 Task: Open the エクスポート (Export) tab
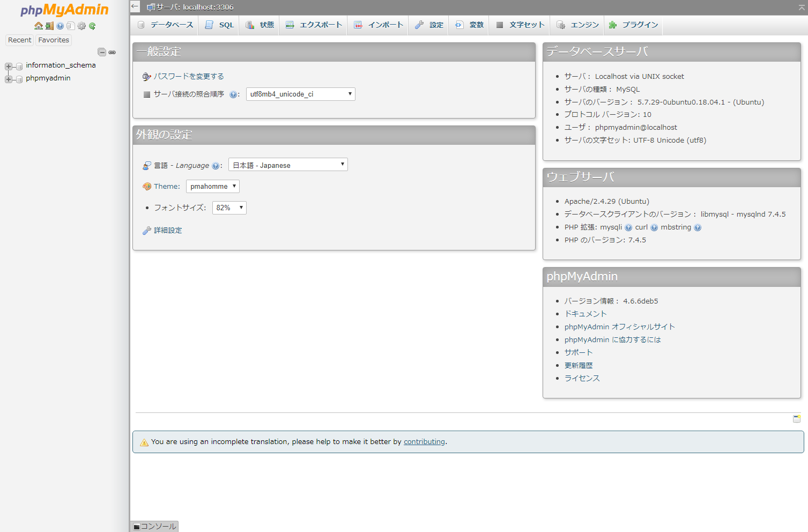(x=314, y=25)
